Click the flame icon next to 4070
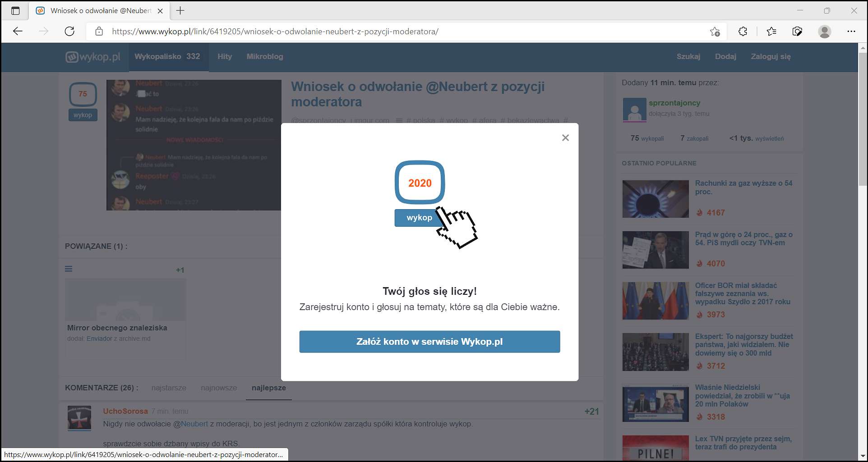Screen dimensions: 868x462 point(699,263)
